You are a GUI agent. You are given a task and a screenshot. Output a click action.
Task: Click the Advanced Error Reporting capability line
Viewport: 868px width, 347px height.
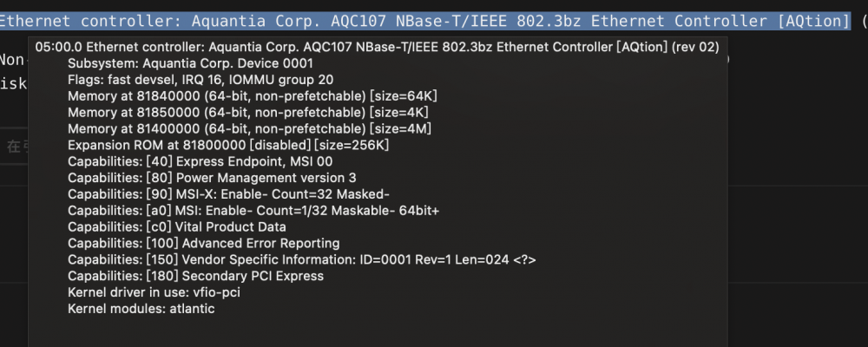click(x=204, y=244)
